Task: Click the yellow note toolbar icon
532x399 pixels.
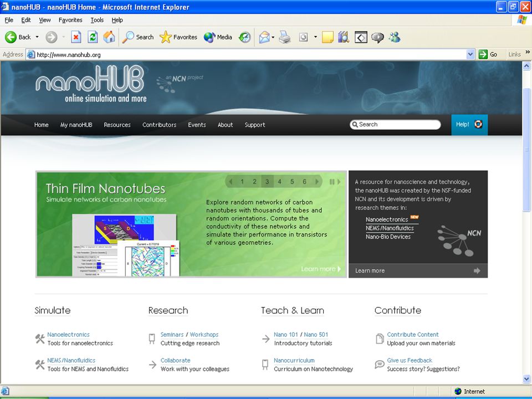Action: point(328,37)
